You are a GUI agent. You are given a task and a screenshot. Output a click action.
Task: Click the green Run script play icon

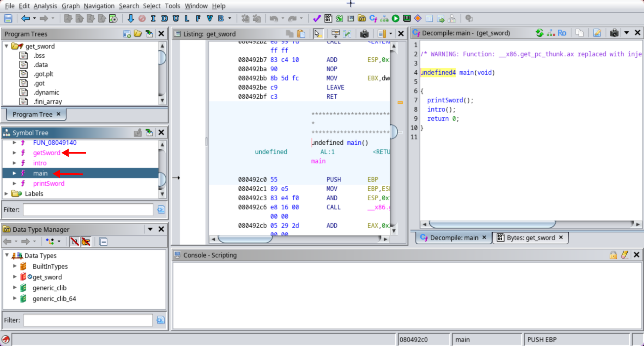tap(395, 18)
